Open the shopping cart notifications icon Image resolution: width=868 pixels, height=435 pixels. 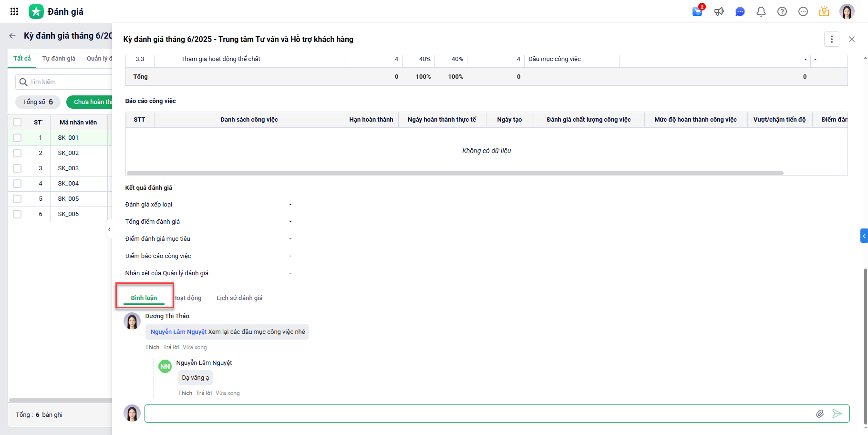697,11
